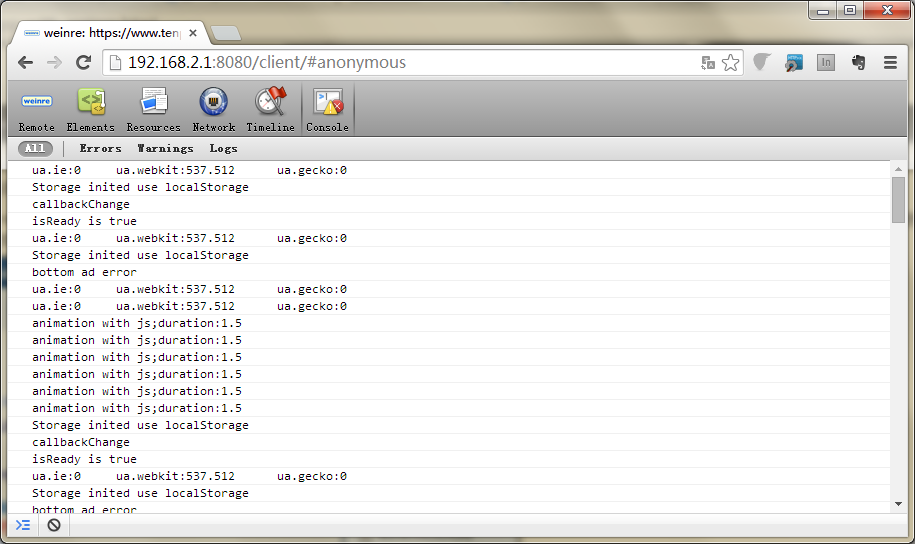Show the Timeline panel
This screenshot has height=544, width=915.
point(270,109)
